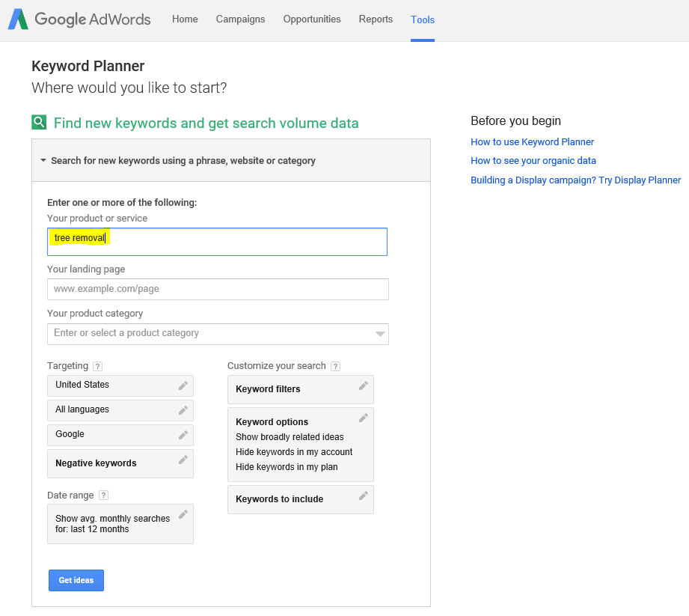Go to the Home tab
The image size is (689, 616).
point(185,19)
